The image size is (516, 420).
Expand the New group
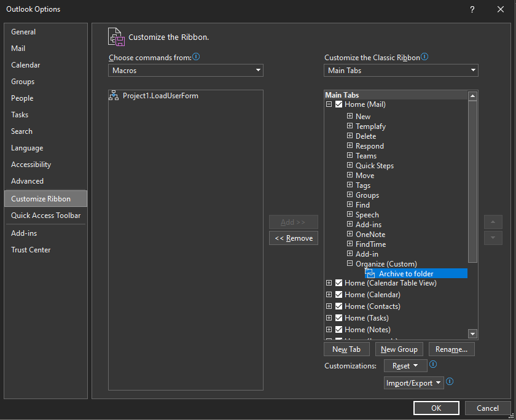pyautogui.click(x=350, y=116)
